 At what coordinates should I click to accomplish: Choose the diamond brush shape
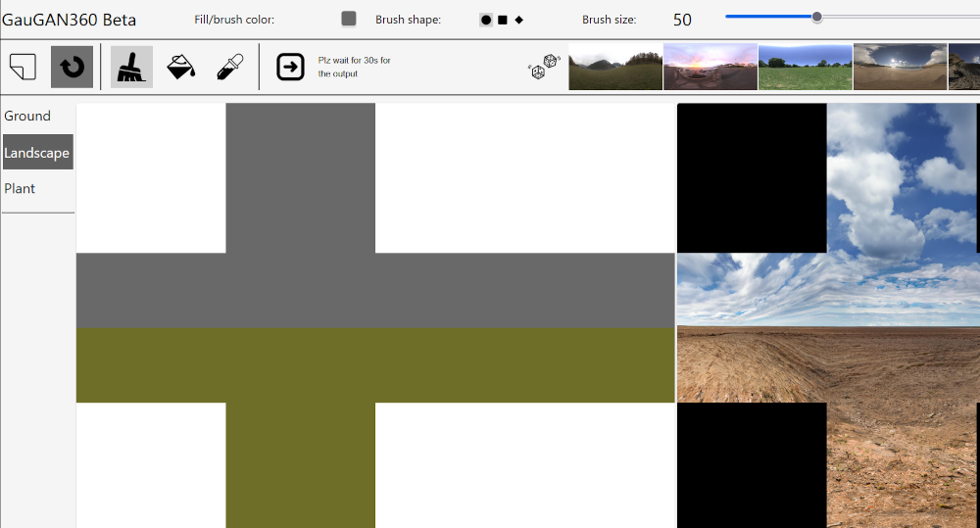[518, 20]
